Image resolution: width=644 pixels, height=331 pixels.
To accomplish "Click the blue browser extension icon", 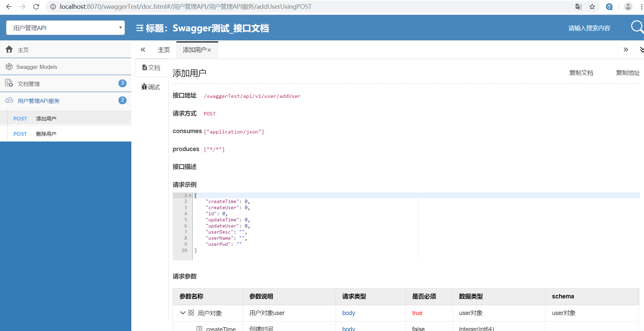I will click(609, 7).
